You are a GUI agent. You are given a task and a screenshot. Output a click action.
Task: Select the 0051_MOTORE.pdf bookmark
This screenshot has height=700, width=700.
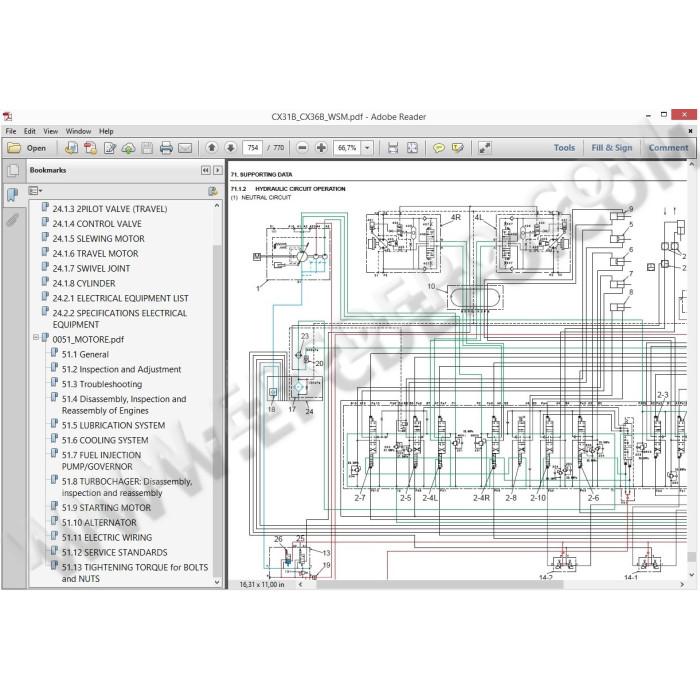point(88,340)
